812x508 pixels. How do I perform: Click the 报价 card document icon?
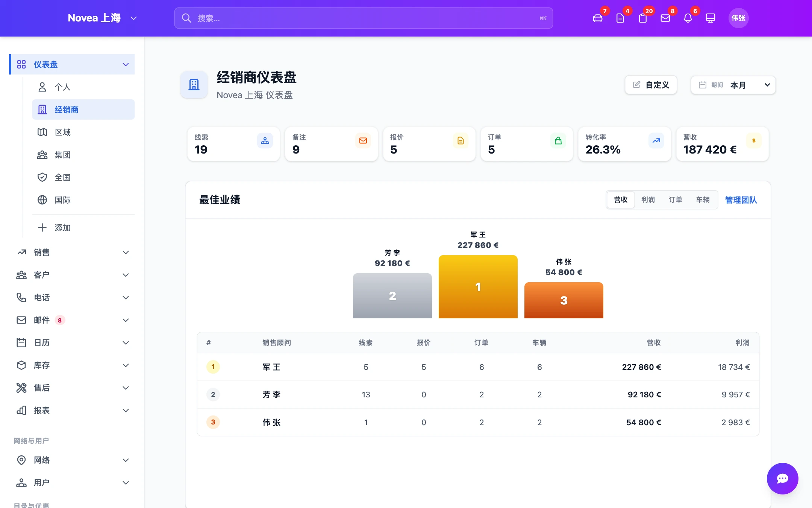tap(461, 141)
